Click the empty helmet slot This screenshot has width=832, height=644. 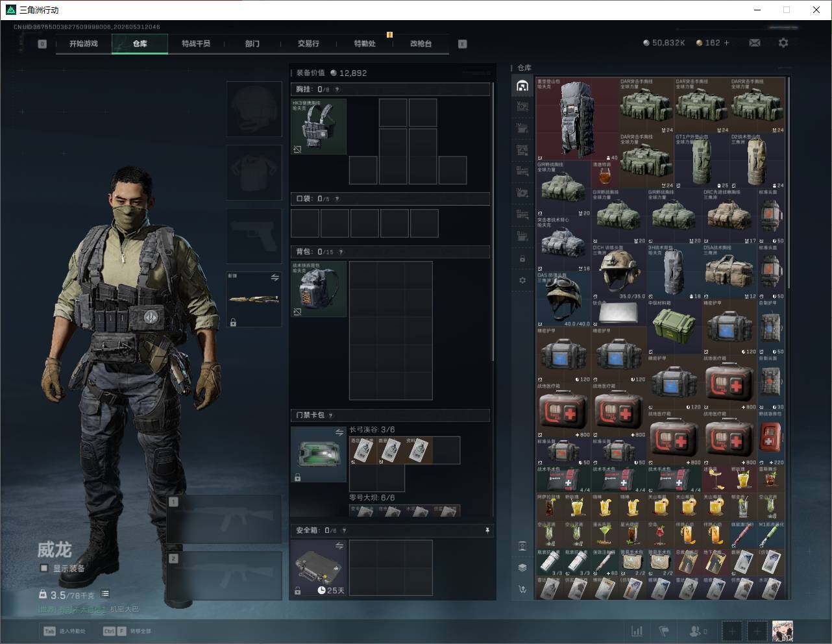(254, 109)
